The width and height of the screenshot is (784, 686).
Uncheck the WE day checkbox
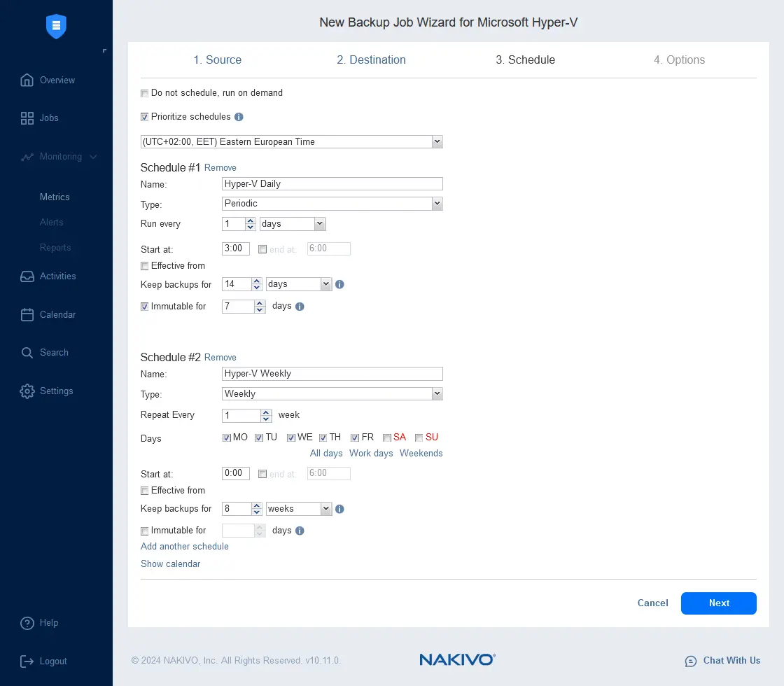(291, 438)
